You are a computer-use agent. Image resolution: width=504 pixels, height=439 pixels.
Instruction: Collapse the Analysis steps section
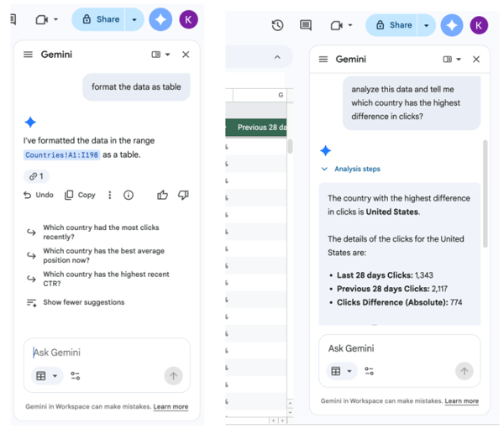tap(351, 169)
